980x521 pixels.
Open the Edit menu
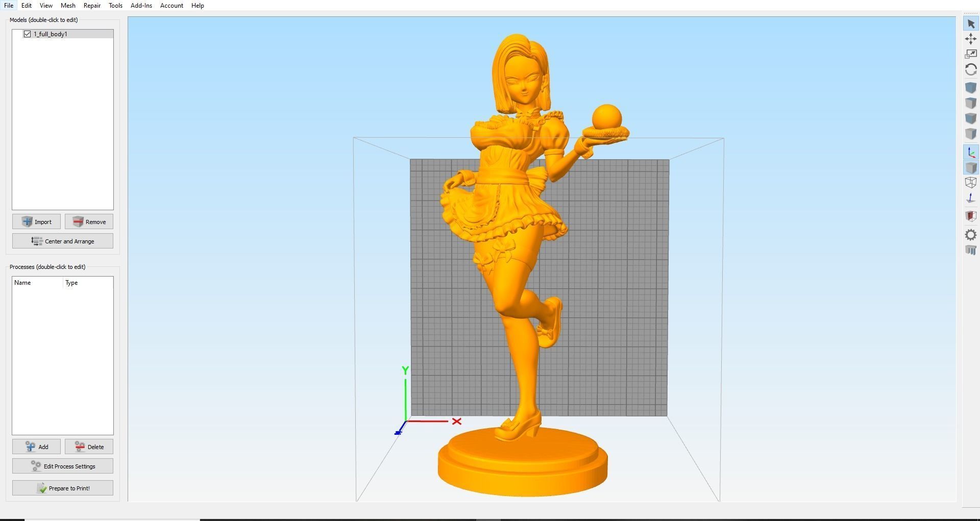[x=27, y=6]
